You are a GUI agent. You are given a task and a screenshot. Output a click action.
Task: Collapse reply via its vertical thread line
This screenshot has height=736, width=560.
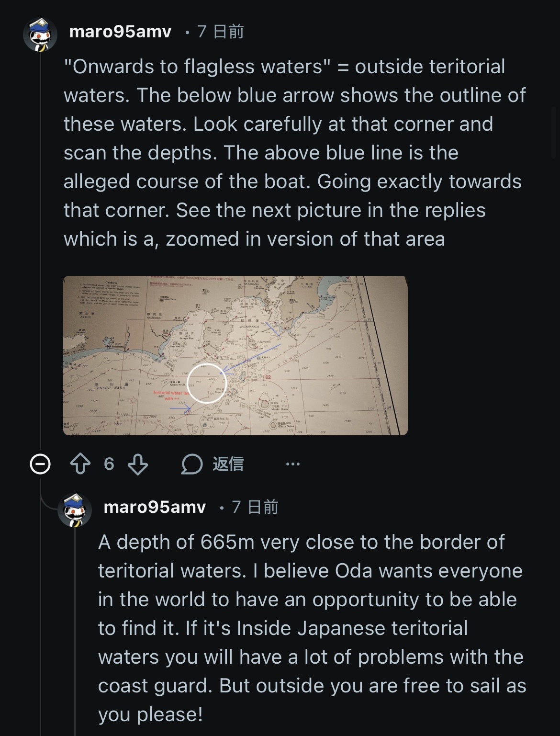(x=75, y=623)
